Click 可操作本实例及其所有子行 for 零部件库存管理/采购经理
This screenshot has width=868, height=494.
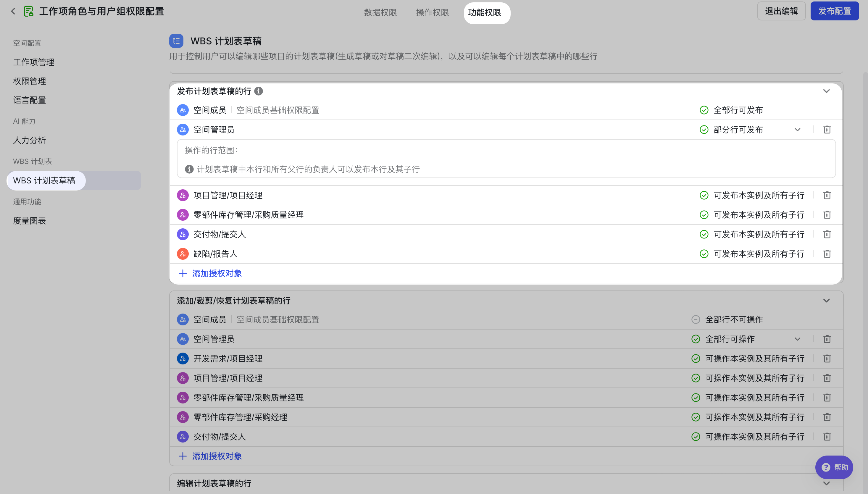pos(755,417)
